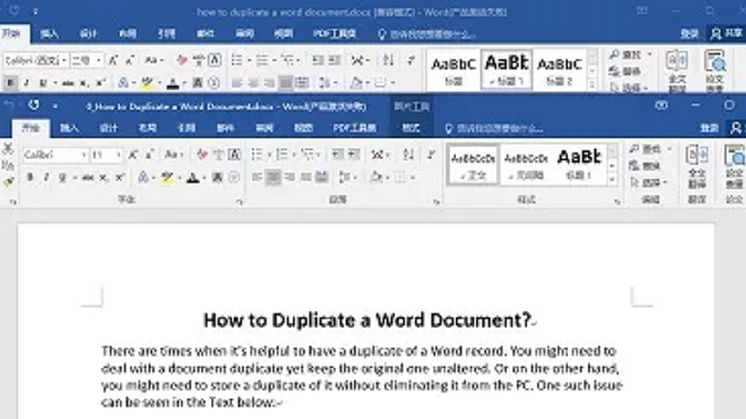Image resolution: width=746 pixels, height=419 pixels.
Task: Open line spacing options in front window
Action: pyautogui.click(x=345, y=177)
